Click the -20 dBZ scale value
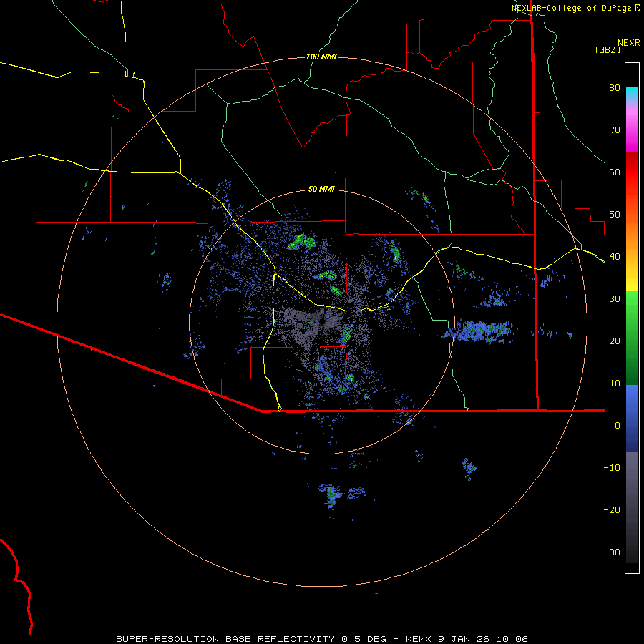 click(x=612, y=510)
